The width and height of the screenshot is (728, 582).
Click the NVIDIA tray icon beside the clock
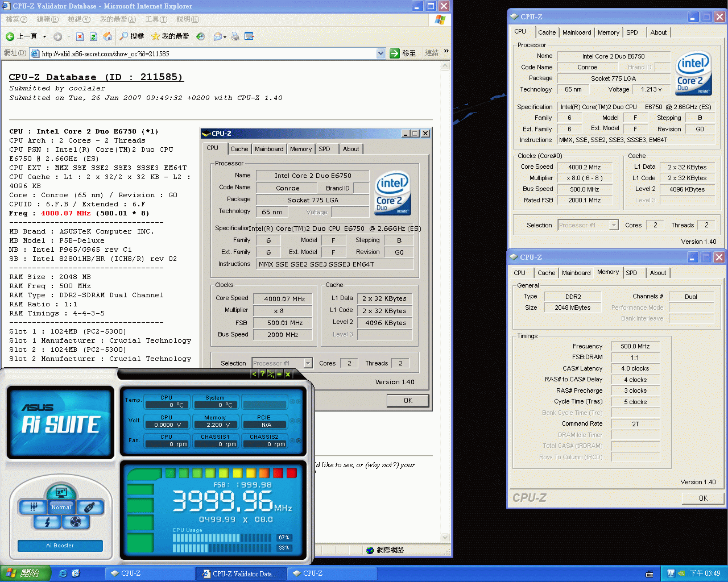(682, 573)
